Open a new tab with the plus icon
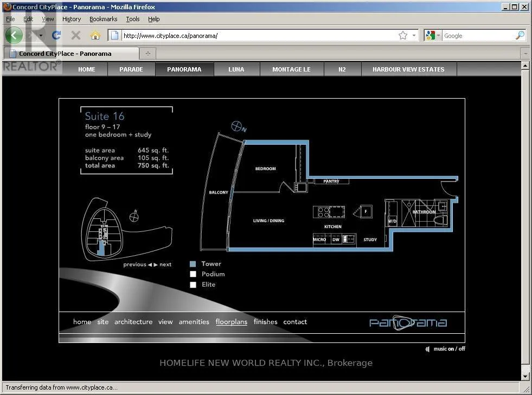The width and height of the screenshot is (532, 395). point(148,53)
